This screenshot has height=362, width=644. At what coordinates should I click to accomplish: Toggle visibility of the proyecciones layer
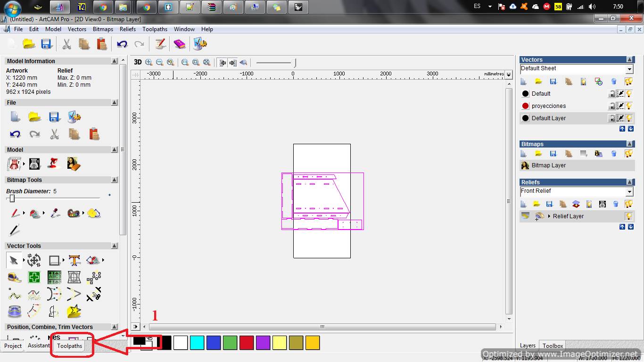click(629, 106)
